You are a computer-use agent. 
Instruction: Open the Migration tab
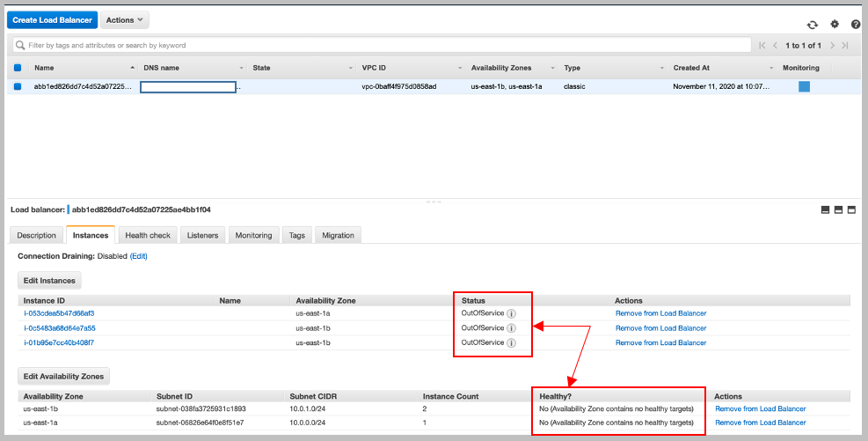339,235
